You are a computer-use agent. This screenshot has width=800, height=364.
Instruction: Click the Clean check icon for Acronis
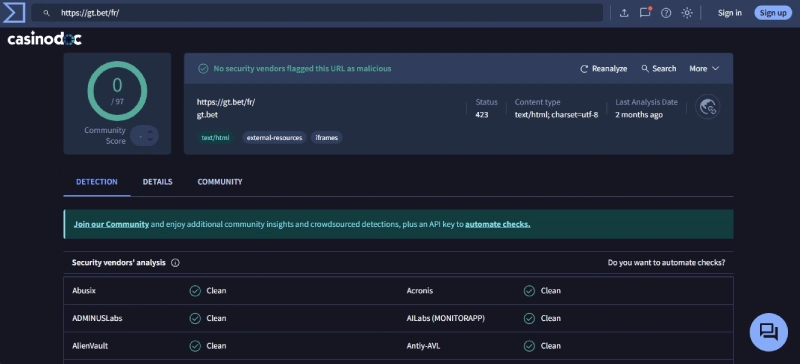[x=529, y=291]
